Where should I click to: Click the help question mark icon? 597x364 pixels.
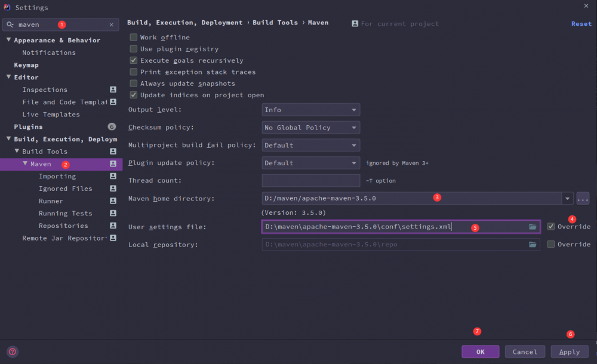click(12, 351)
